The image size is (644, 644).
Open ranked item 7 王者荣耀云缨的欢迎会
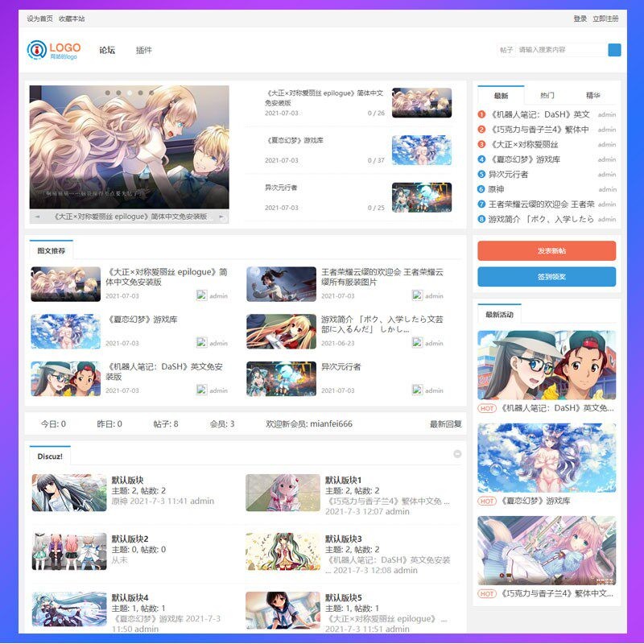click(x=541, y=204)
